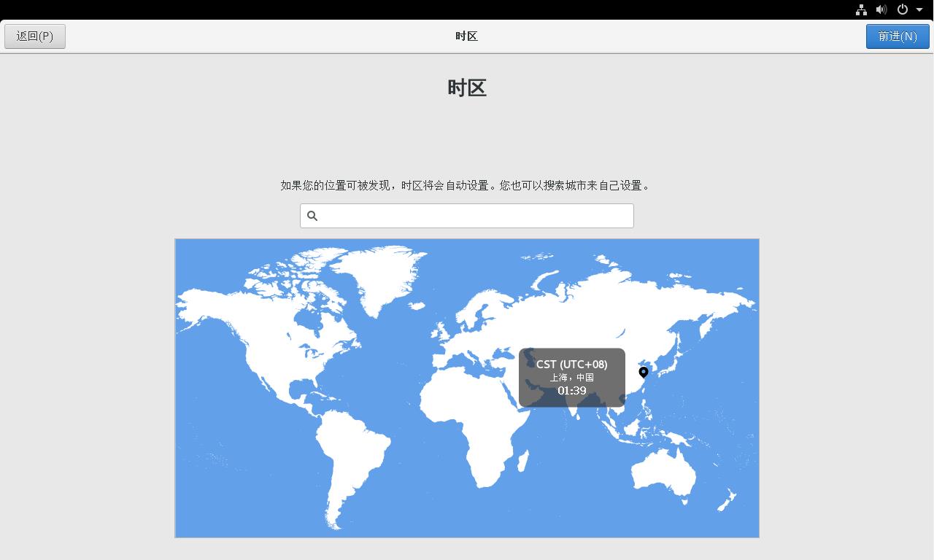Screen dimensions: 934x560
Task: Click the 返回(P) back button
Action: pos(35,36)
